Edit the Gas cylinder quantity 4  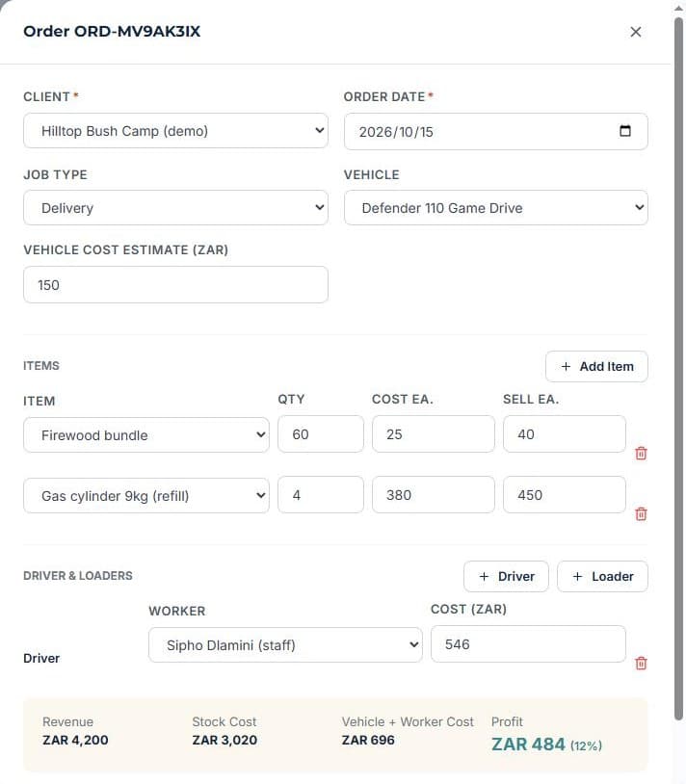click(321, 494)
